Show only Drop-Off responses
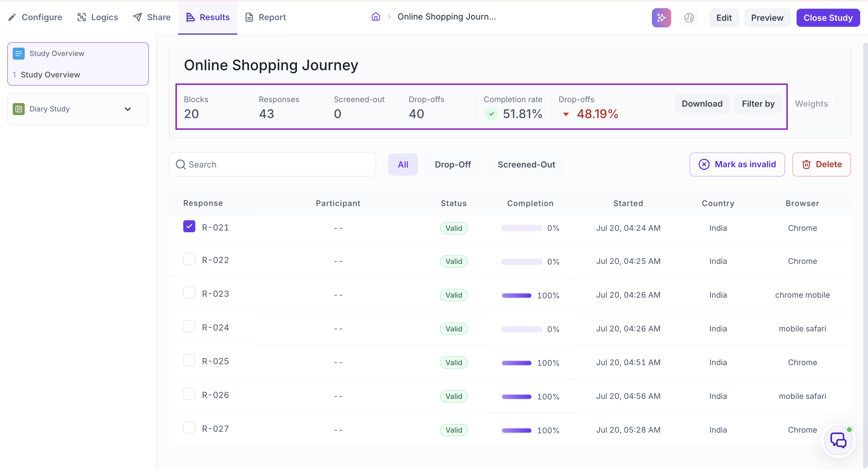This screenshot has width=868, height=470. tap(452, 164)
